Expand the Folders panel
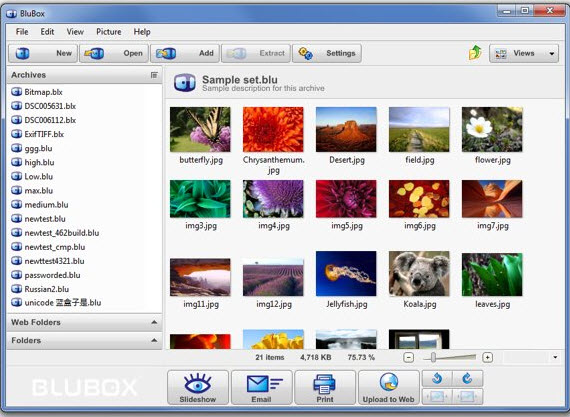Screen dimensions: 570x417 coord(84,341)
